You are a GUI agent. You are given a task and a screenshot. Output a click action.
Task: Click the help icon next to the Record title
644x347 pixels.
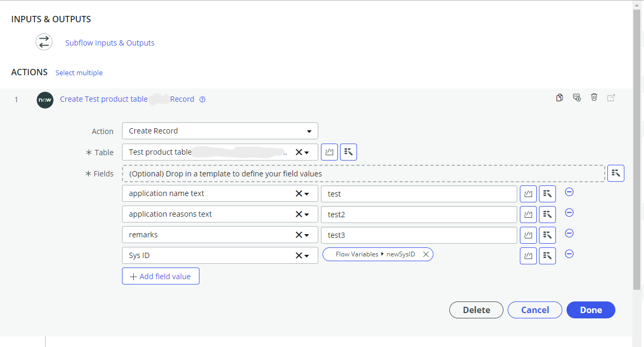coord(202,100)
